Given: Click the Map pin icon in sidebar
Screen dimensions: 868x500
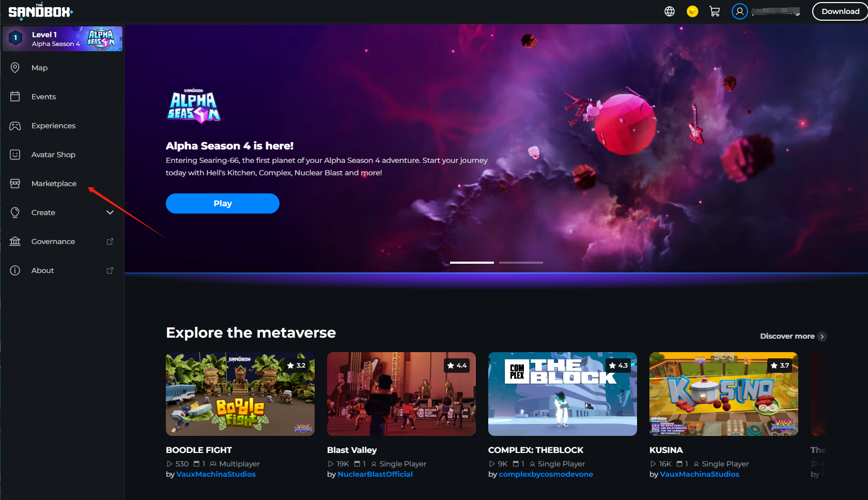Looking at the screenshot, I should [15, 68].
